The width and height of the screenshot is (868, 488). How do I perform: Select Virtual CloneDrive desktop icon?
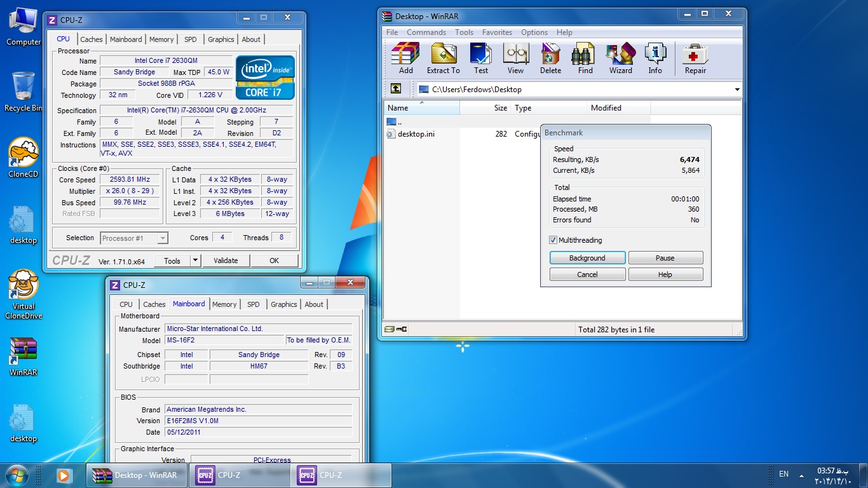(24, 294)
